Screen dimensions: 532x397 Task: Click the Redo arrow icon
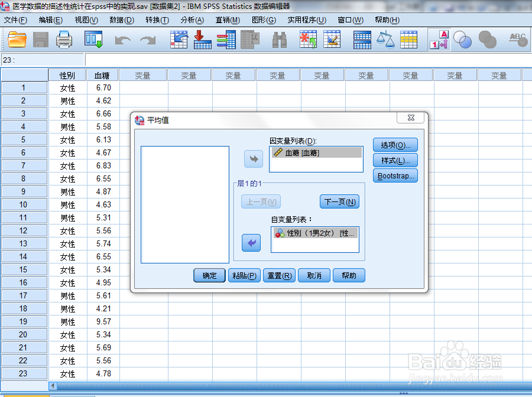pos(148,40)
